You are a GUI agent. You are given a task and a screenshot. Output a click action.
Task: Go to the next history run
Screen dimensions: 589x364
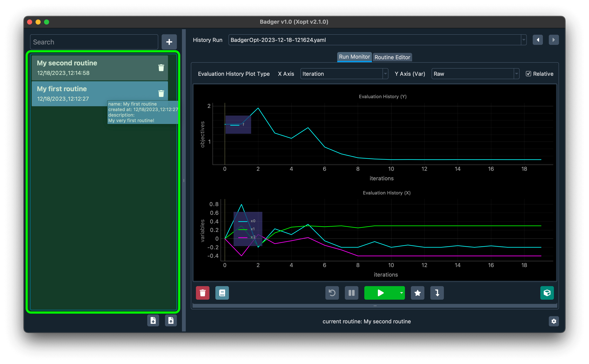point(554,40)
